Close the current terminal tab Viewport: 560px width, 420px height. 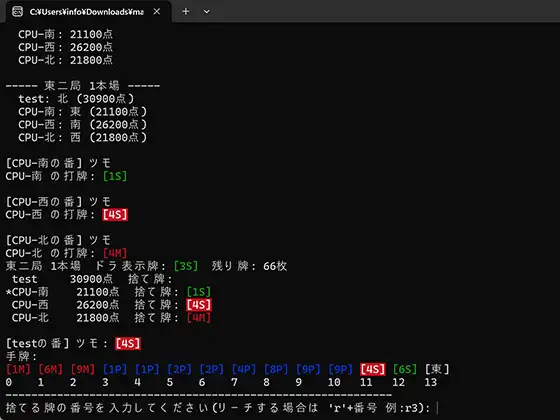[156, 11]
